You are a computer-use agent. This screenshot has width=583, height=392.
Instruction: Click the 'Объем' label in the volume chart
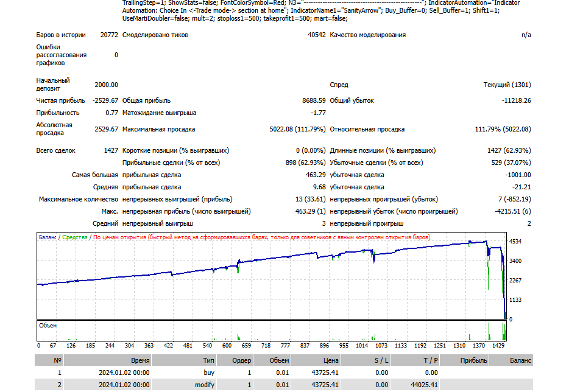[x=48, y=326]
